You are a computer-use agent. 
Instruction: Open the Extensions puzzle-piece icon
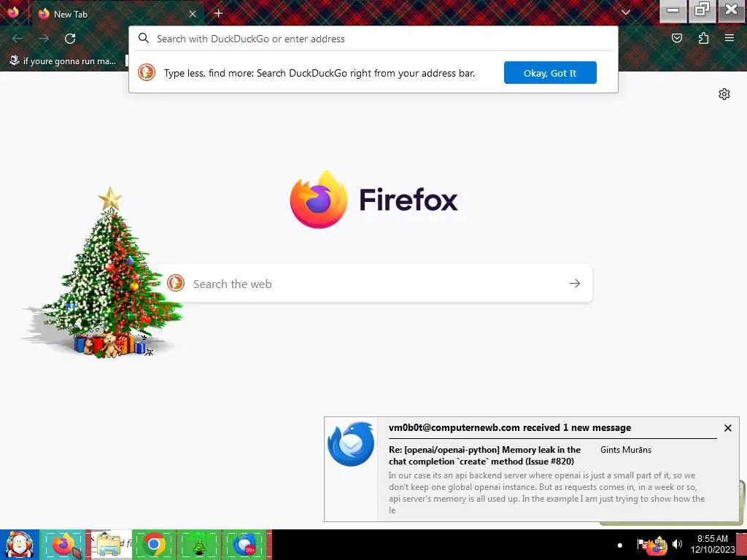coord(703,38)
